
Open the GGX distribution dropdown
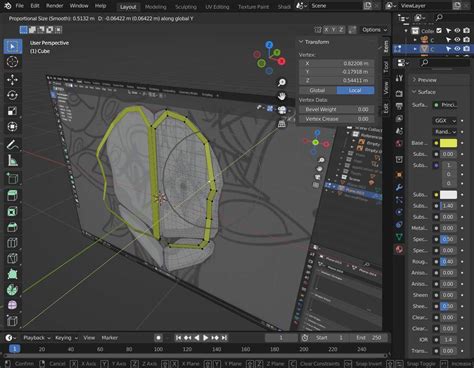click(x=445, y=120)
